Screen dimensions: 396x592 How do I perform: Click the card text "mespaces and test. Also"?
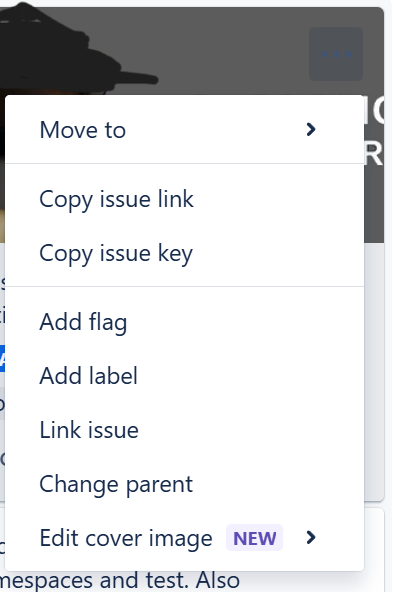click(120, 580)
